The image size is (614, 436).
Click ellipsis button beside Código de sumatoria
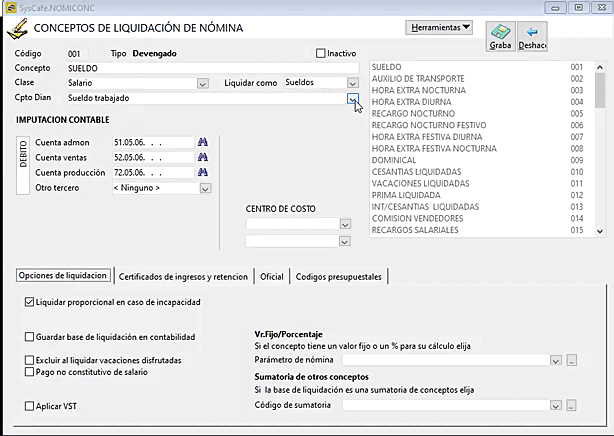click(571, 405)
